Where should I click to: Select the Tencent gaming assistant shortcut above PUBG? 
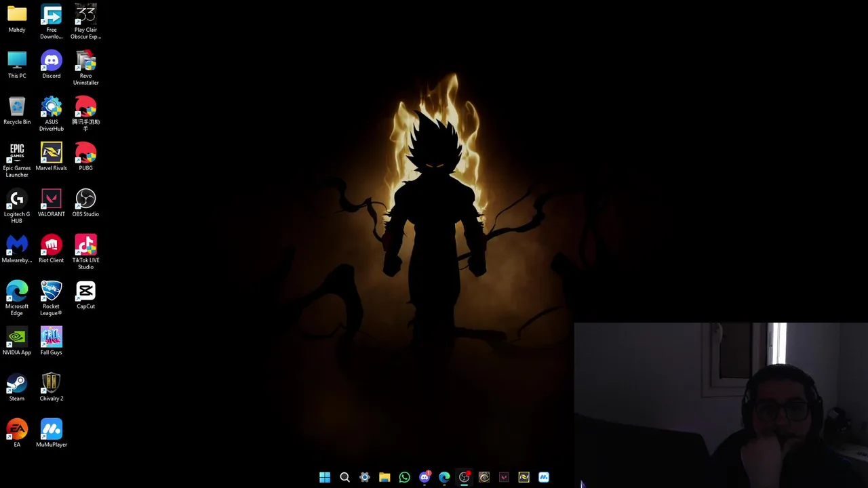coord(85,115)
